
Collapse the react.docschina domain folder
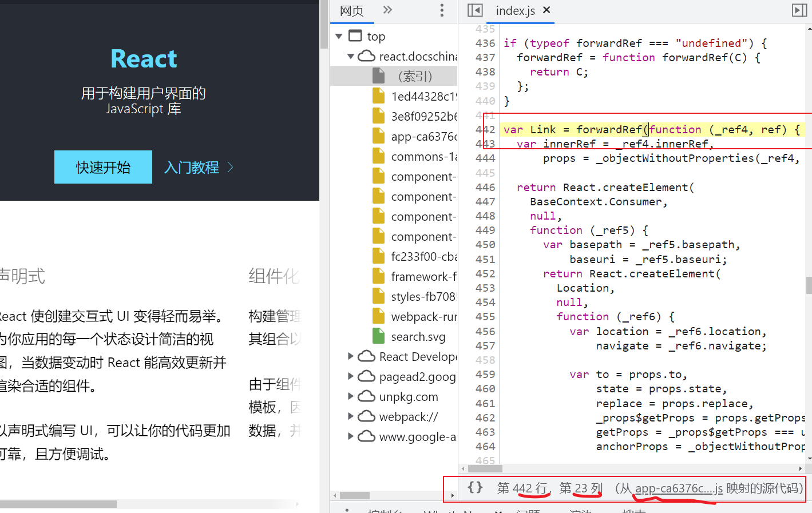point(351,56)
